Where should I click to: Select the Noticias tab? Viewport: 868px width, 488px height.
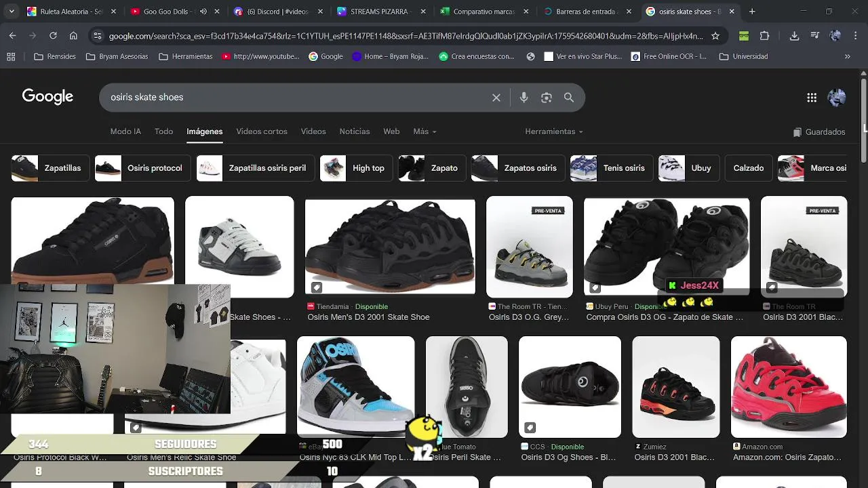tap(355, 131)
